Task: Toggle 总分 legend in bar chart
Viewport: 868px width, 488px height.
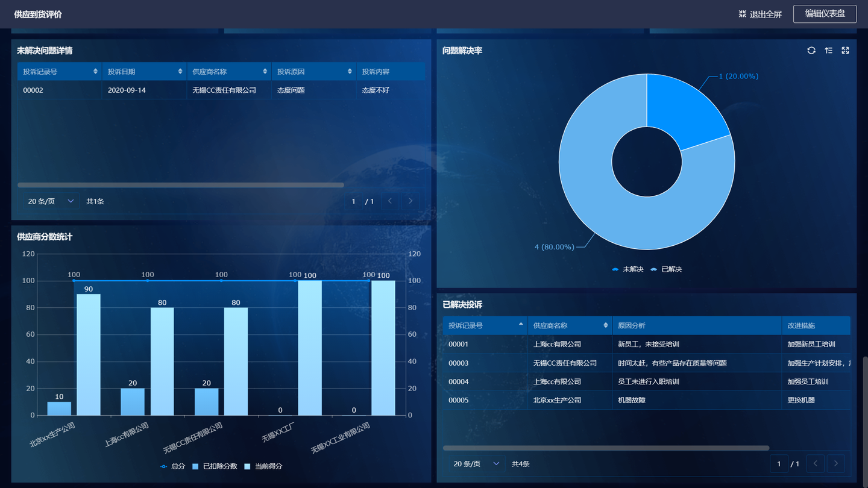Action: (172, 466)
